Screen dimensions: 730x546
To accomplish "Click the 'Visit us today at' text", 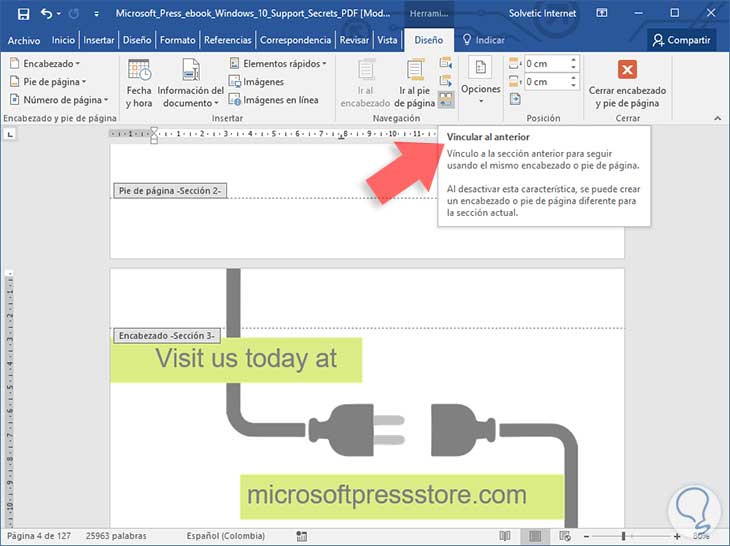I will click(x=246, y=358).
